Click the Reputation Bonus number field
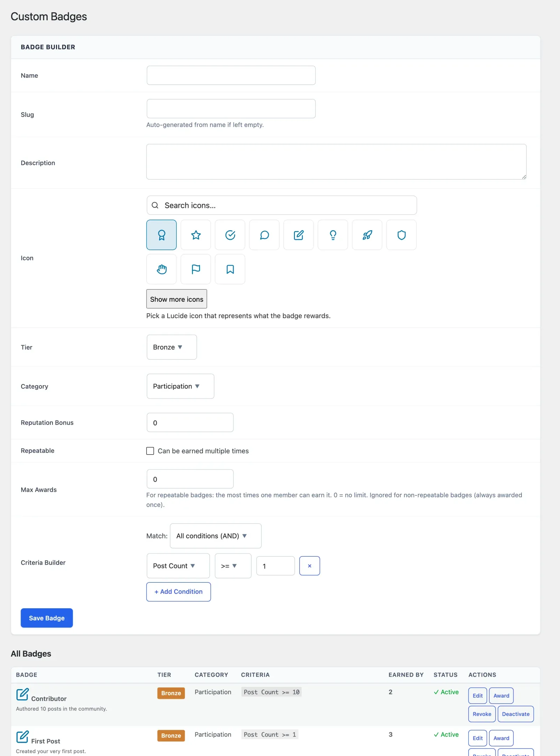This screenshot has height=756, width=560. click(x=190, y=422)
